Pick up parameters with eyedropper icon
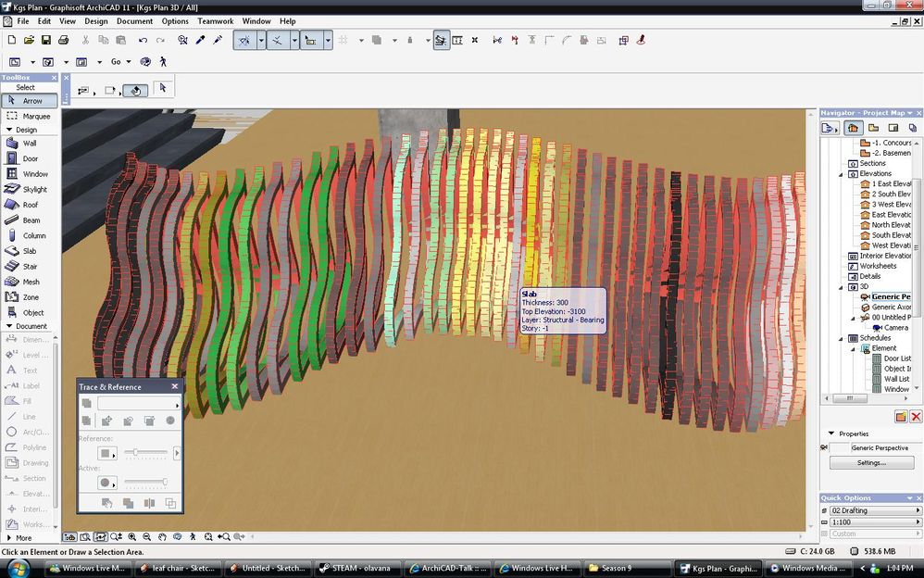The width and height of the screenshot is (924, 578). click(200, 40)
